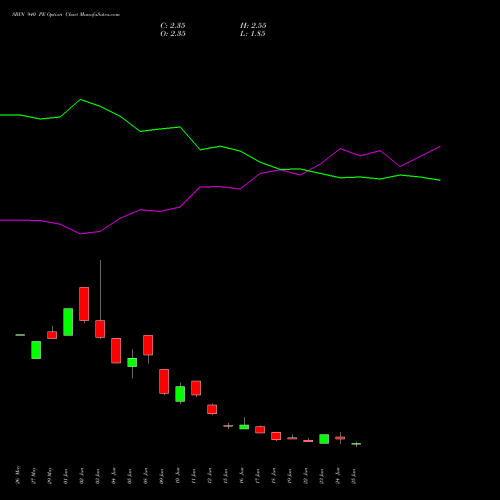Select the 01 Jun date label
This screenshot has width=500, height=500.
pos(66,476)
